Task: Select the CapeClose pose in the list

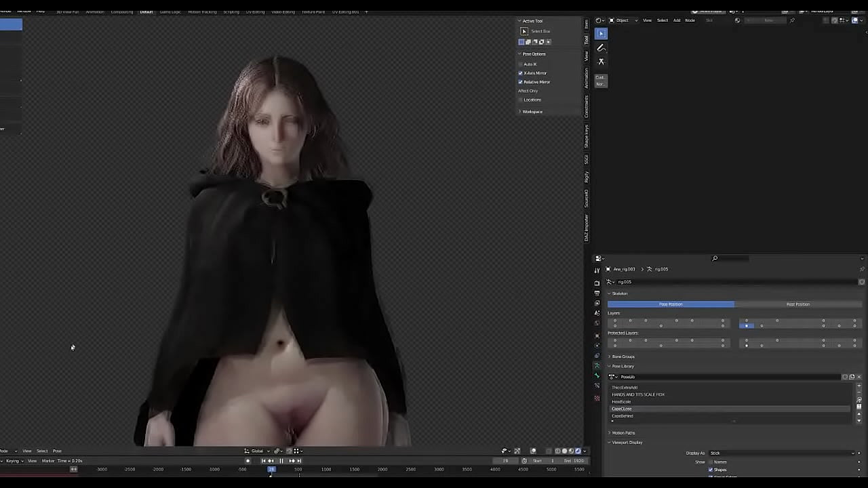Action: (x=622, y=409)
